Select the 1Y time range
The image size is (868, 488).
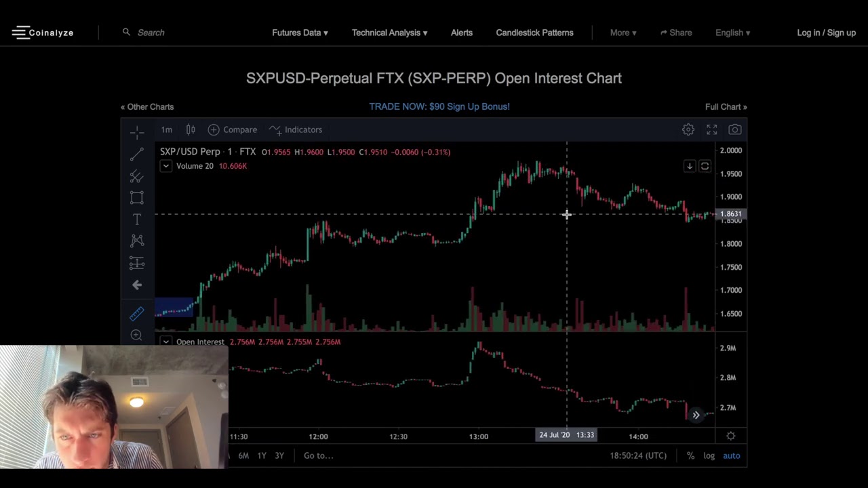[262, 455]
